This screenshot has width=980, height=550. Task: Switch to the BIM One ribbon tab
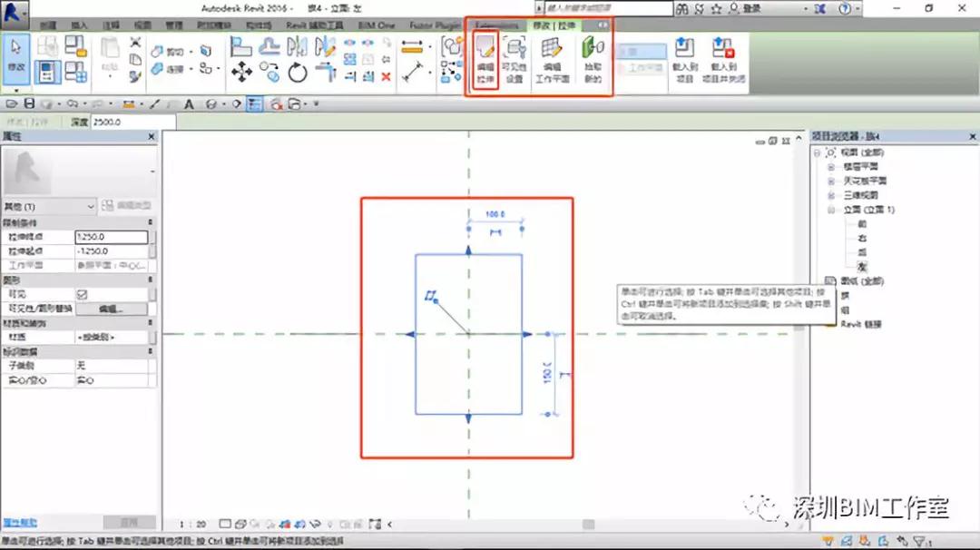pos(377,25)
